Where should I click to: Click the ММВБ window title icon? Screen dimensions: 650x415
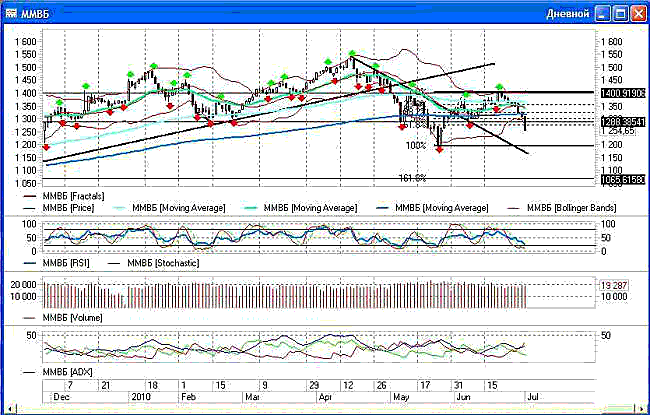click(x=11, y=13)
